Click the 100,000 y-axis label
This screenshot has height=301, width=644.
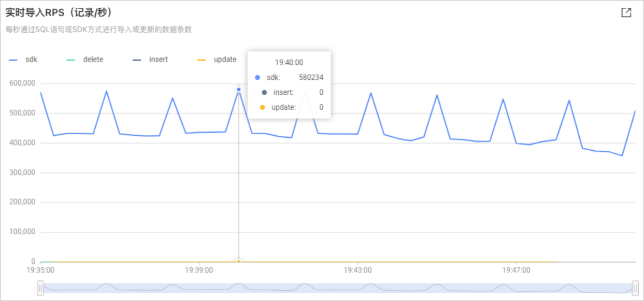coord(22,232)
